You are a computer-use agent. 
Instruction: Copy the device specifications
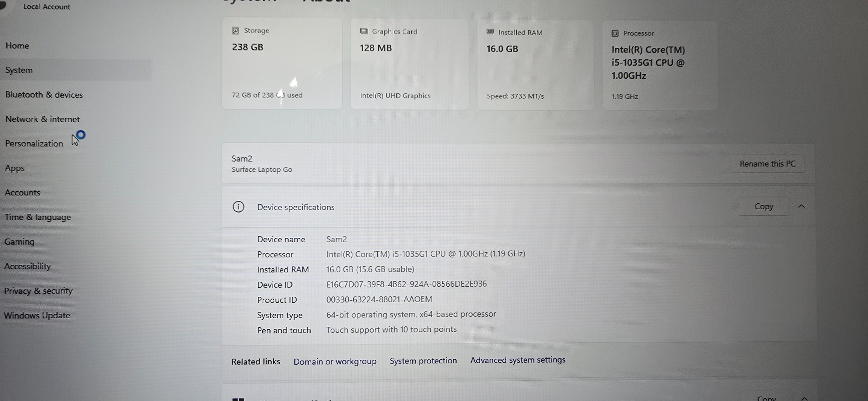click(764, 206)
